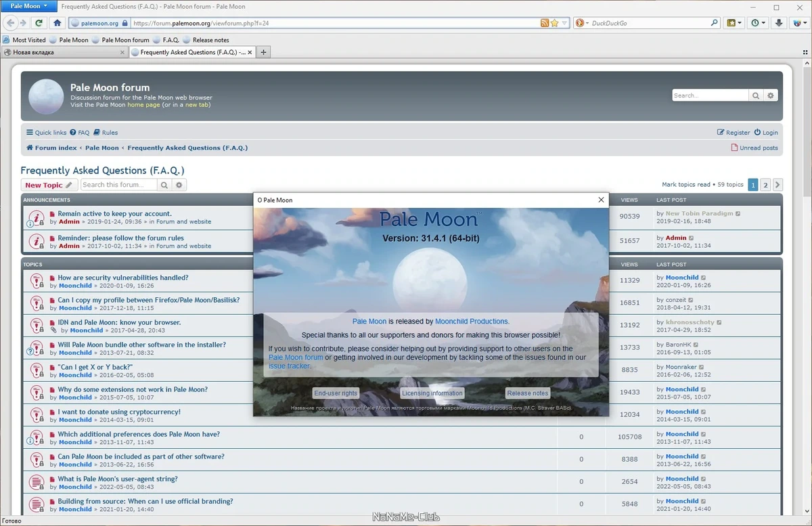Click Licensing information in About dialog

tap(432, 393)
